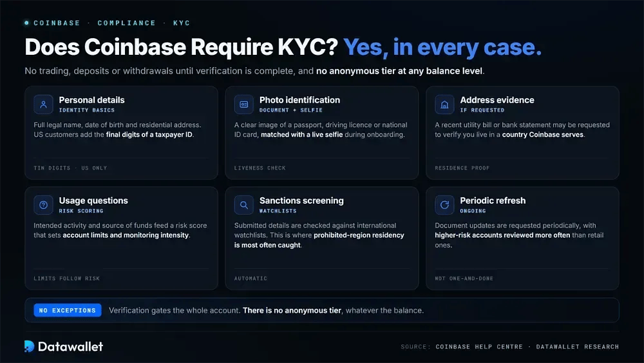
Task: Click the Address evidence building icon
Action: 444,104
